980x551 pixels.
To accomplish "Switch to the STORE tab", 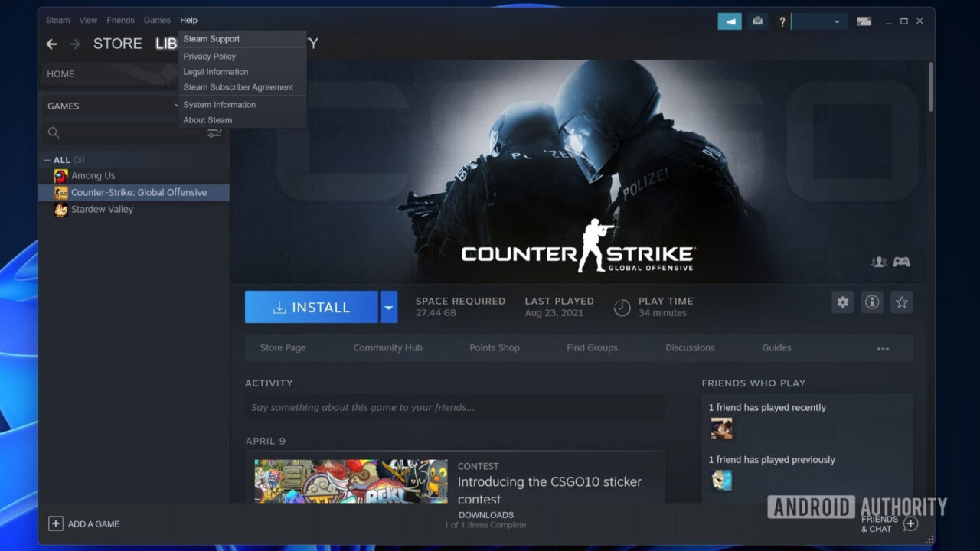I will click(x=117, y=44).
